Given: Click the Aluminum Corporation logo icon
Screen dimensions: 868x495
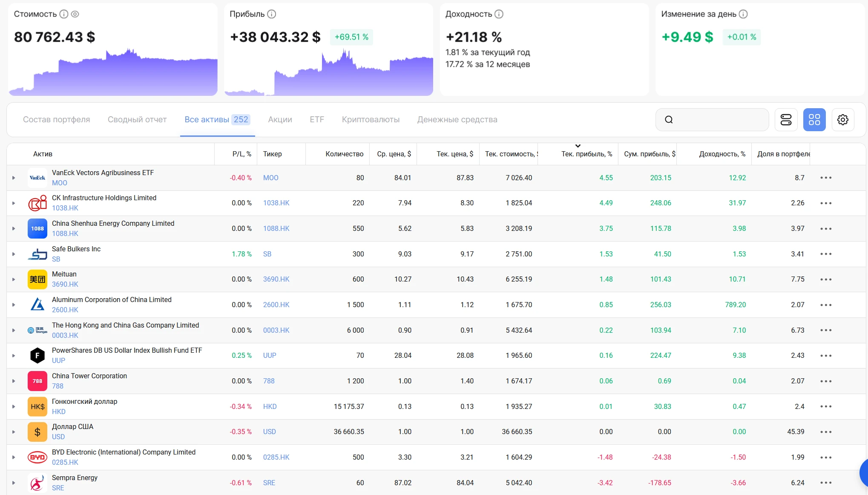Looking at the screenshot, I should 37,305.
